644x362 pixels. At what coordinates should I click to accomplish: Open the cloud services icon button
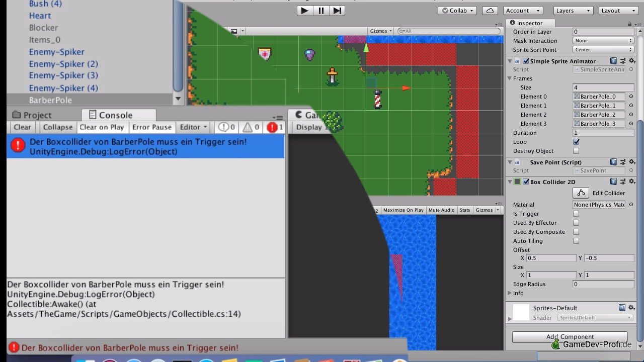[490, 11]
